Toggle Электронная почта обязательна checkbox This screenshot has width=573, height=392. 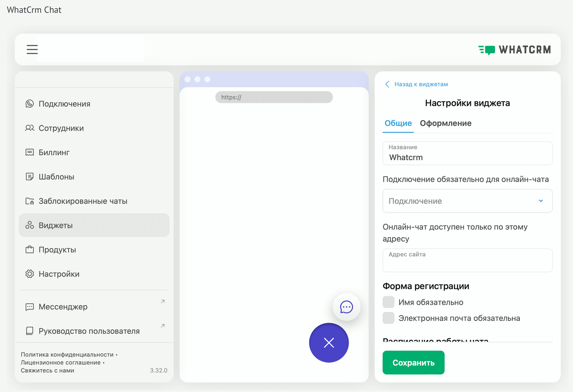click(389, 318)
